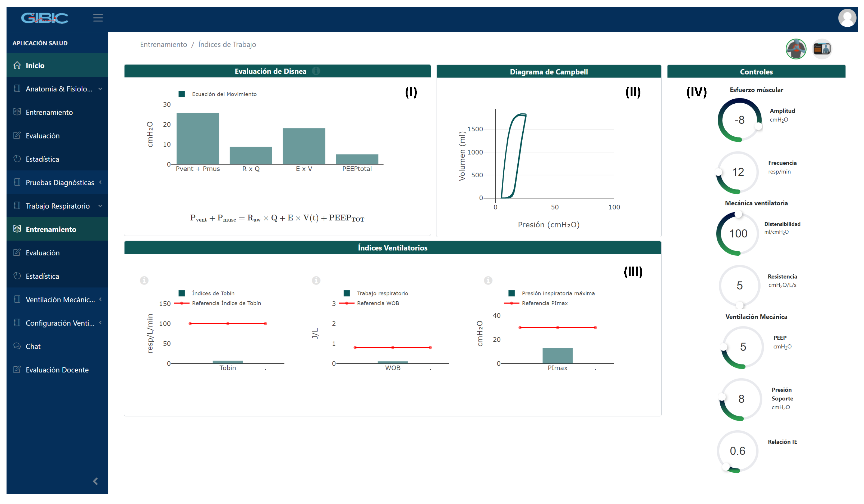Click the hamburger menu icon
The width and height of the screenshot is (864, 504).
coord(98,18)
